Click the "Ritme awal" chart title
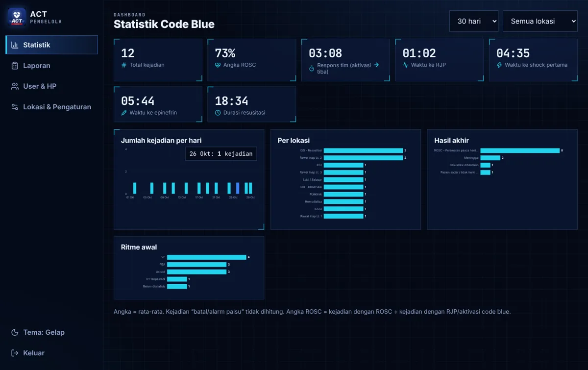 click(x=139, y=247)
